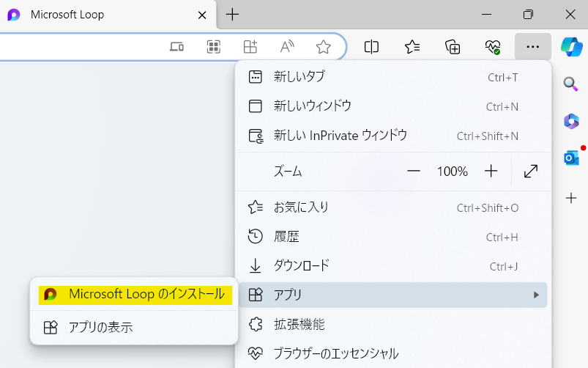
Task: Activate the Read Aloud icon
Action: (287, 47)
